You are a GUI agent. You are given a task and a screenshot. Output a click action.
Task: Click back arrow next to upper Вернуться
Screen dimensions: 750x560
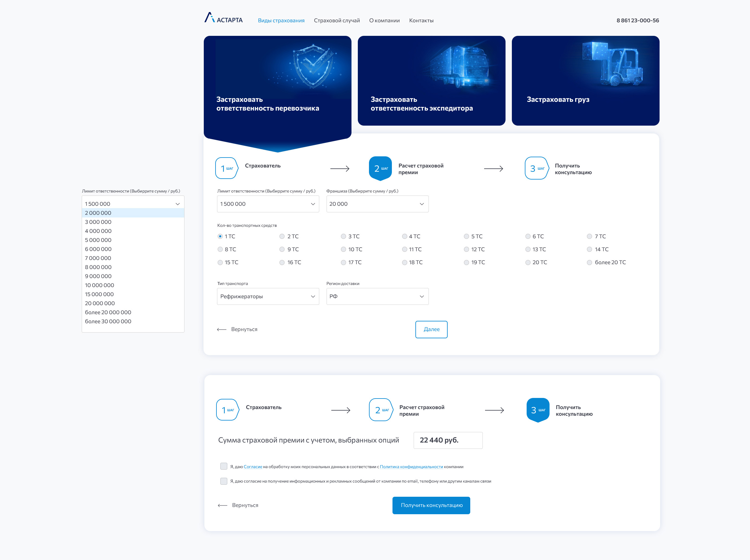point(222,329)
